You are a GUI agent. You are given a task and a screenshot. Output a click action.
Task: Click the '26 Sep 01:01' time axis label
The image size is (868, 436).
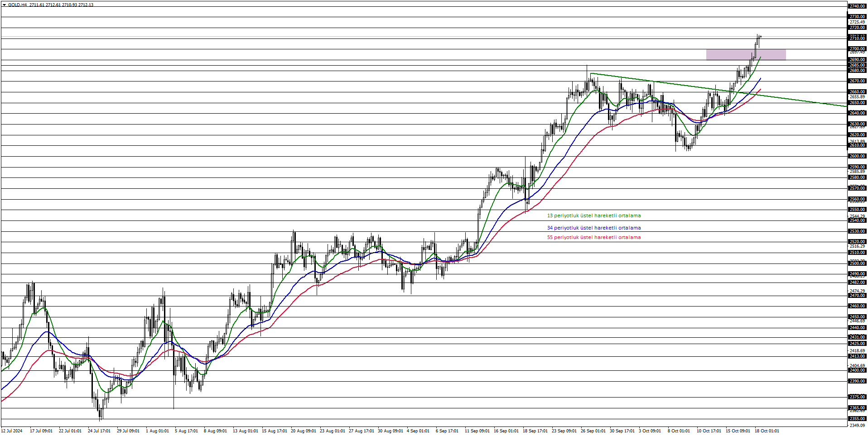593,431
